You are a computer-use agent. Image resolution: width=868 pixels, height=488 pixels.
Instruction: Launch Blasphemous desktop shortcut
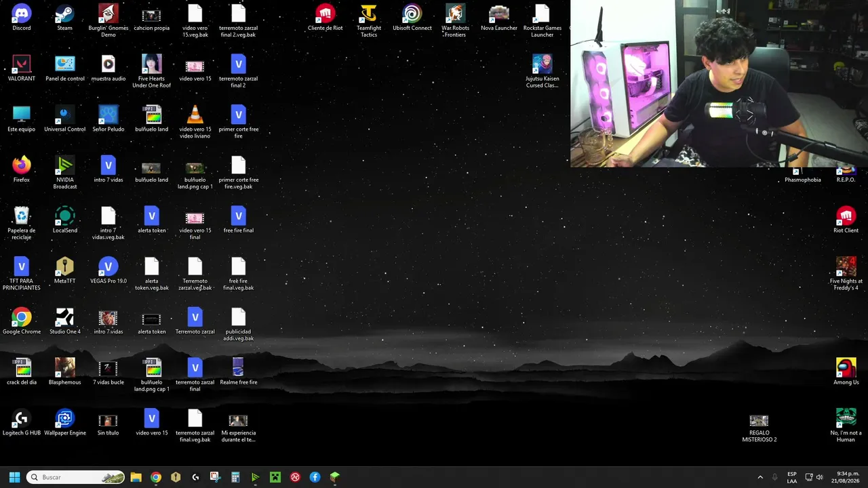pyautogui.click(x=64, y=372)
